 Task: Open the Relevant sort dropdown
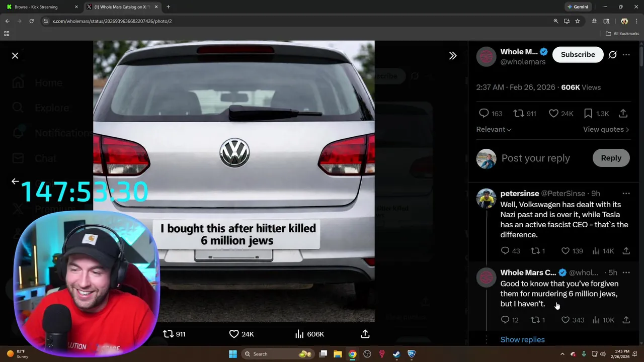pyautogui.click(x=494, y=129)
